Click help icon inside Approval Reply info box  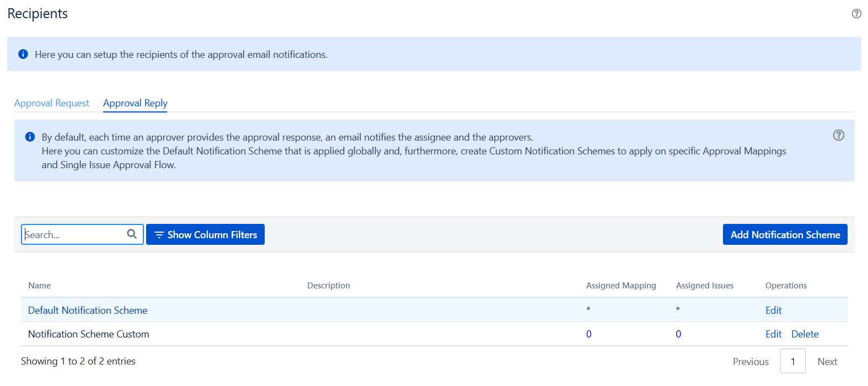838,135
